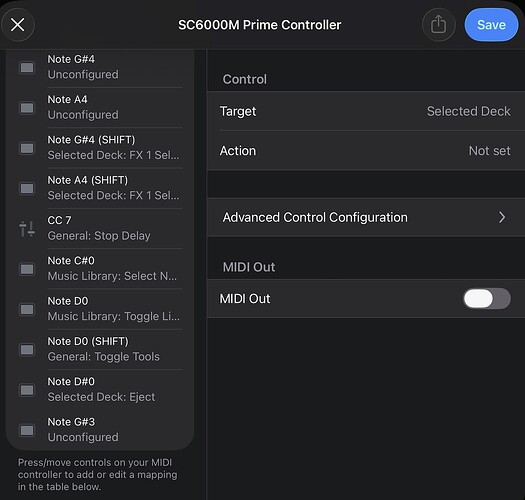The width and height of the screenshot is (525, 500).
Task: Tap the share/export icon in header
Action: (x=438, y=24)
